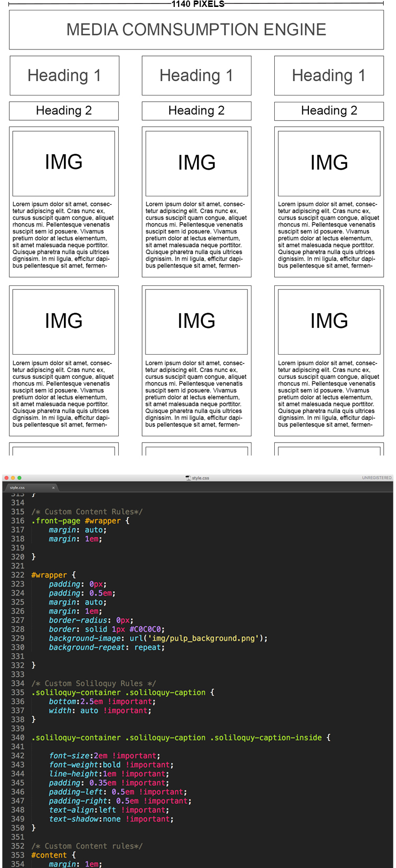Click the .front-page #wrapper selector line
The width and height of the screenshot is (396, 868).
coord(80,521)
